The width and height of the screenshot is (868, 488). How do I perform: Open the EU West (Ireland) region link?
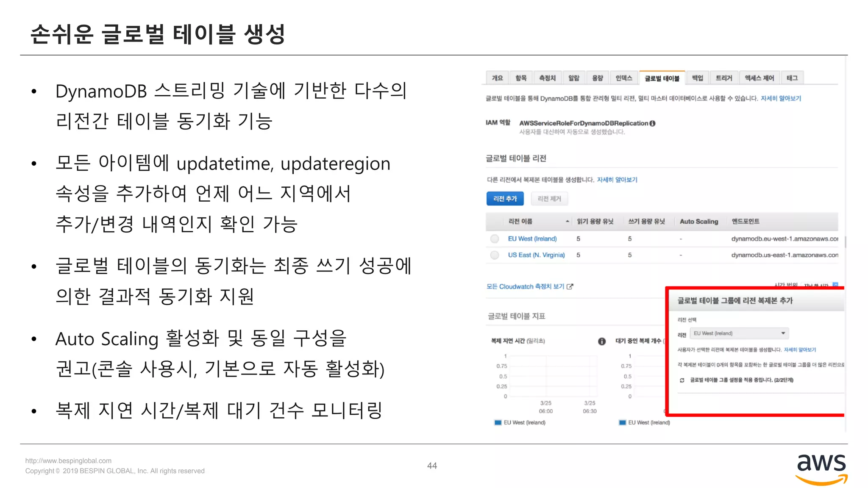(x=532, y=239)
